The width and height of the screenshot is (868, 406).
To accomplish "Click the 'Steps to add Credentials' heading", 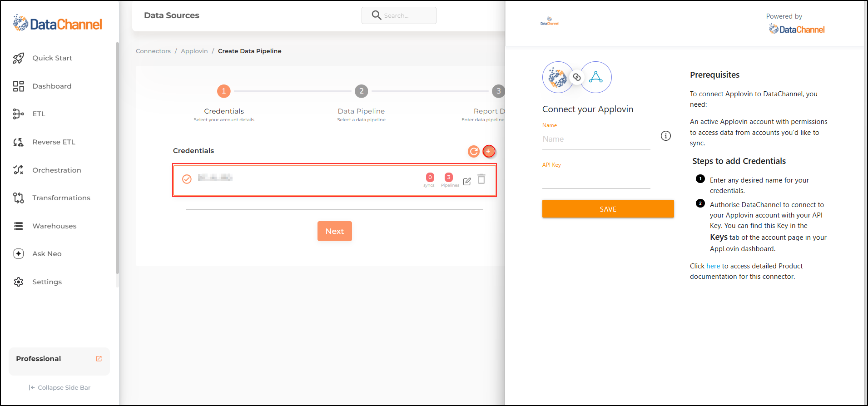I will [x=739, y=161].
